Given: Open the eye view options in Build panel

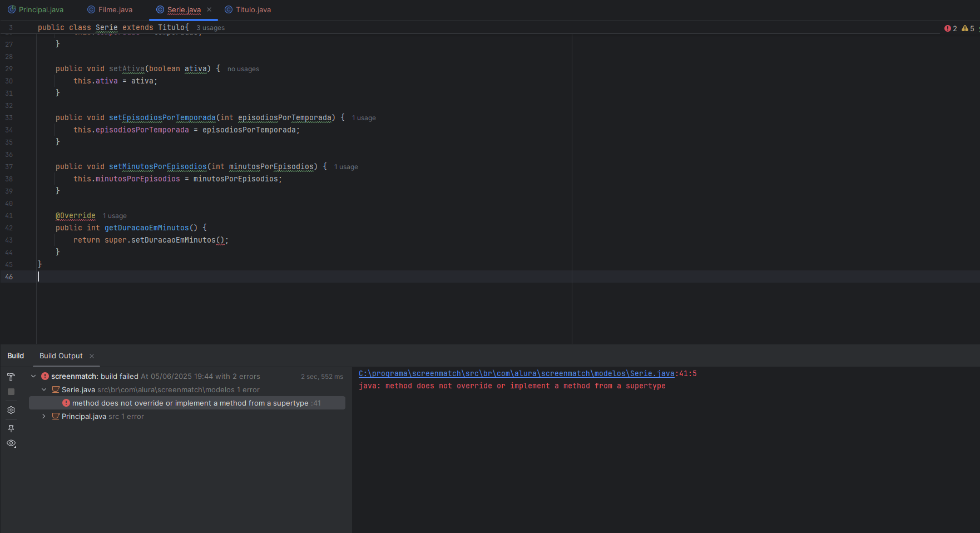Looking at the screenshot, I should [11, 443].
